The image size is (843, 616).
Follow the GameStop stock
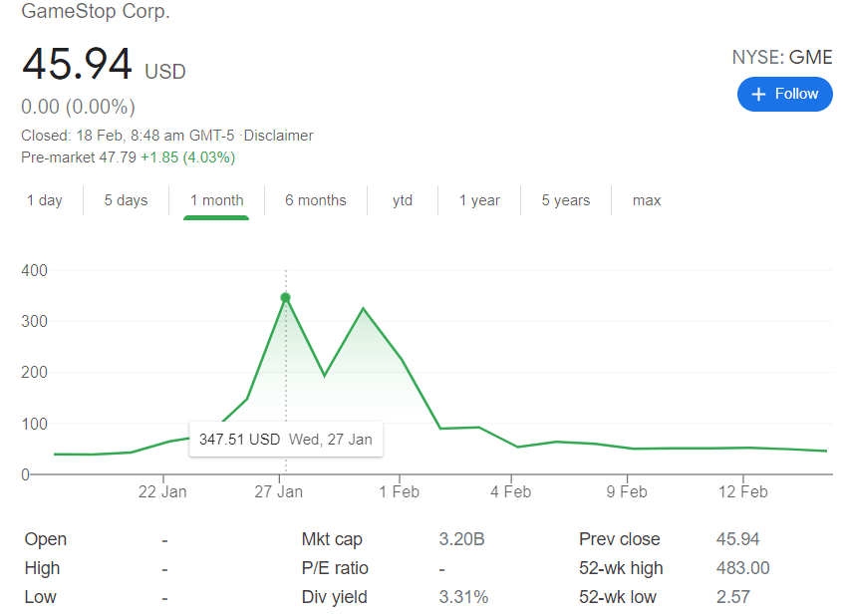point(785,94)
